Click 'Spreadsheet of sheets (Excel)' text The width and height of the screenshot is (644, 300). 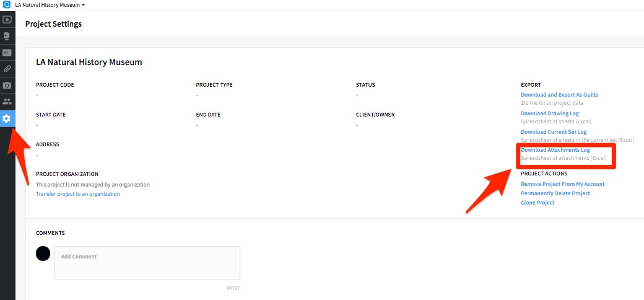[x=556, y=121]
